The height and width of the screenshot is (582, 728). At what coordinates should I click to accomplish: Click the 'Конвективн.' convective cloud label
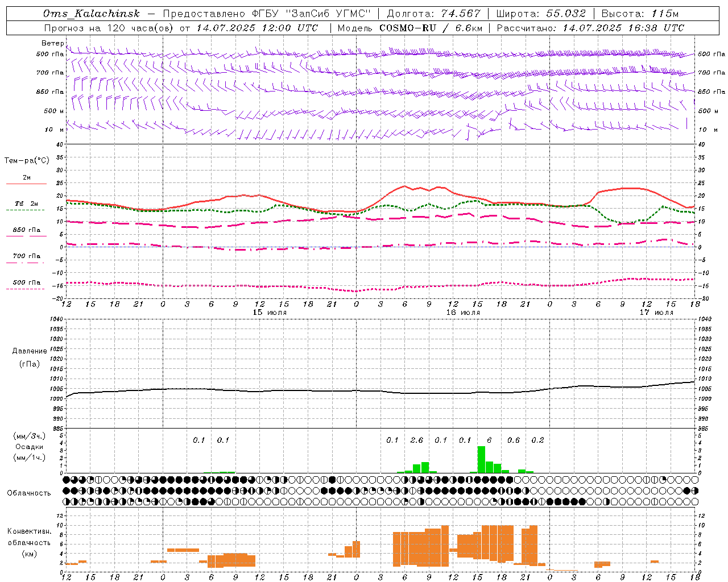(30, 531)
